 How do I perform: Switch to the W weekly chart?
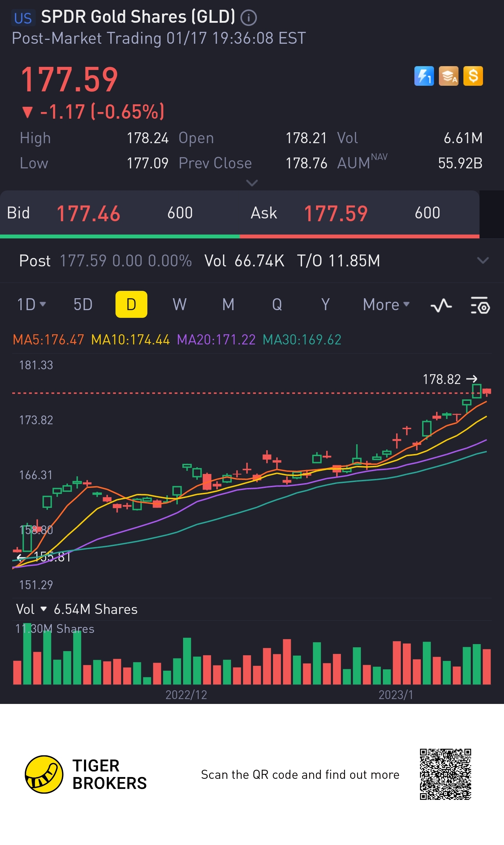180,304
